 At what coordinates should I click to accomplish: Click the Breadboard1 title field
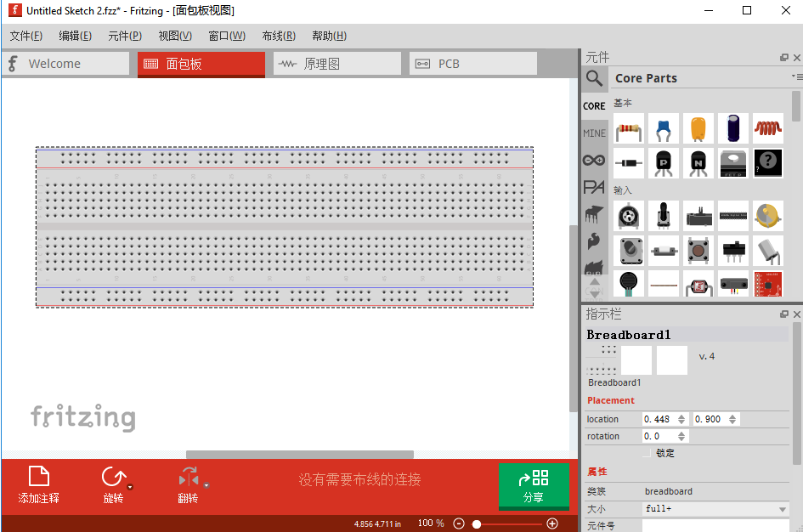click(687, 335)
